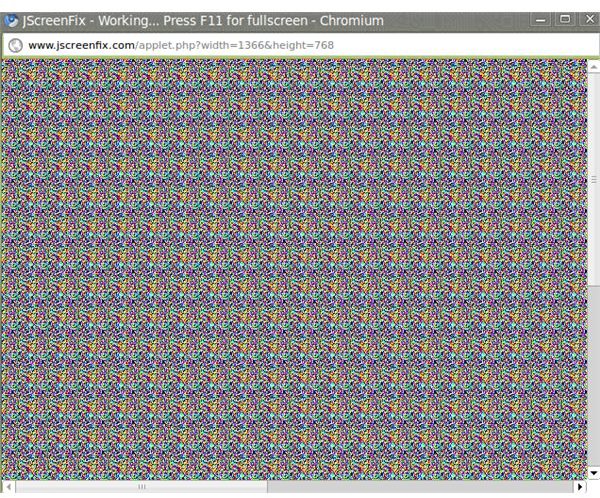Minimize the Chromium window
Viewport: 600px width, 498px height.
click(x=540, y=19)
